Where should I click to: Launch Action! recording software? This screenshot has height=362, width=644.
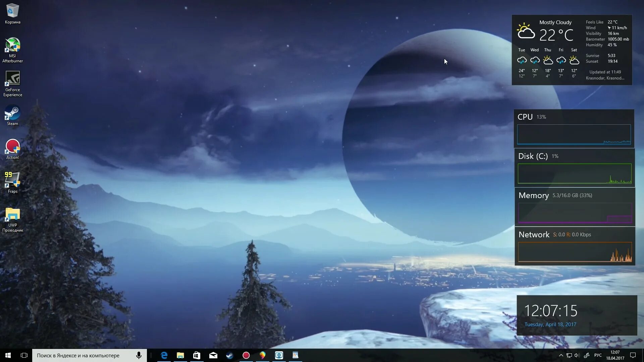click(x=12, y=147)
